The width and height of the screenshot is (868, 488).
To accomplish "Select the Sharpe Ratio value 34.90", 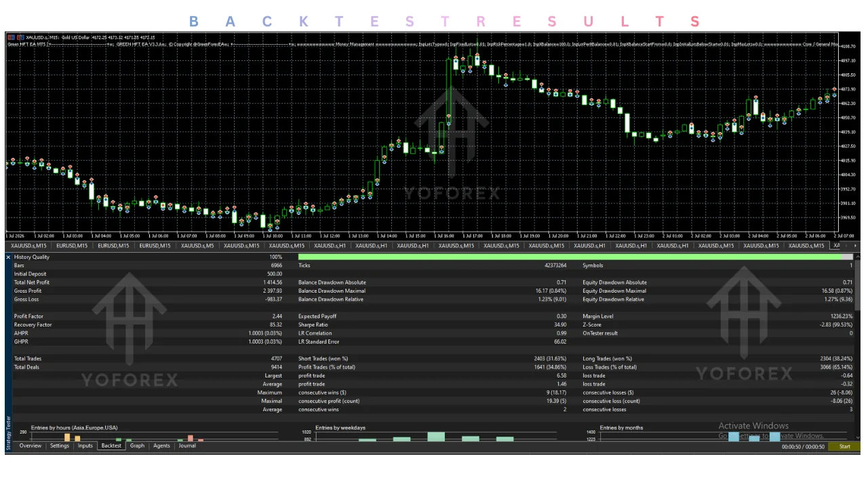I will [x=560, y=325].
